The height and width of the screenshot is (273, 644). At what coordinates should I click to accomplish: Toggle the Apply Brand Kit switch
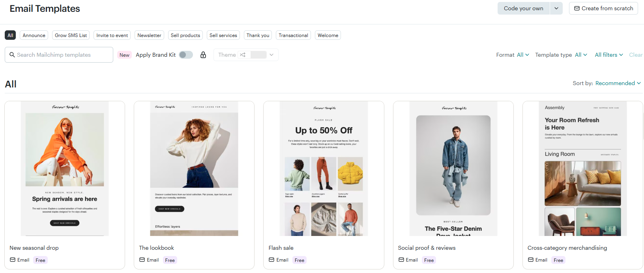(x=186, y=55)
